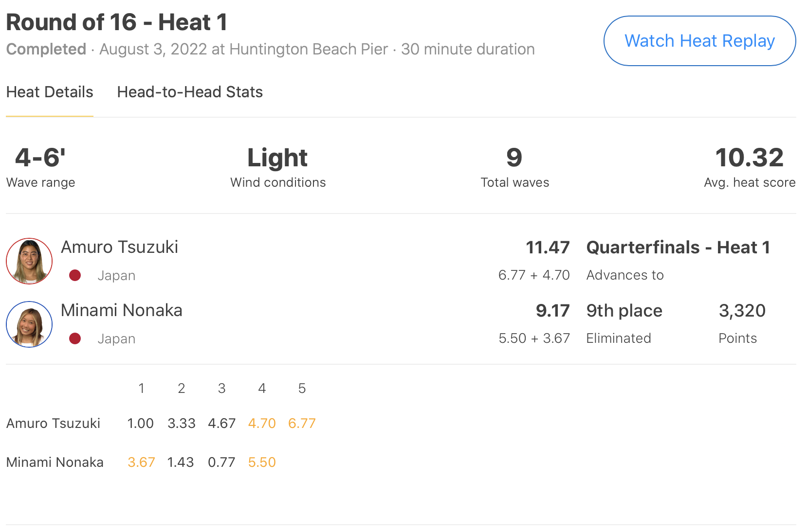Image resolution: width=807 pixels, height=532 pixels.
Task: Click Minami Nonaka's 9.17 heat total
Action: point(552,311)
